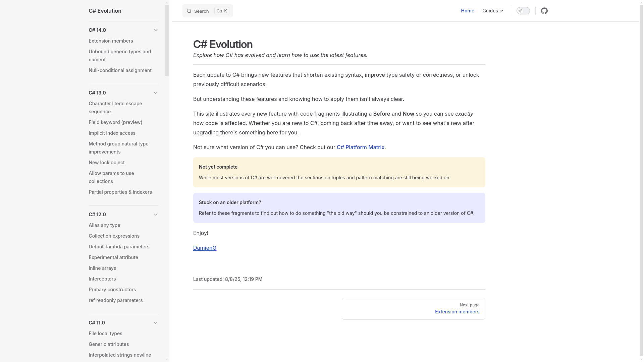Screen dimensions: 644x362
Task: Click Stuck on an older platform heading
Action: (x=230, y=202)
